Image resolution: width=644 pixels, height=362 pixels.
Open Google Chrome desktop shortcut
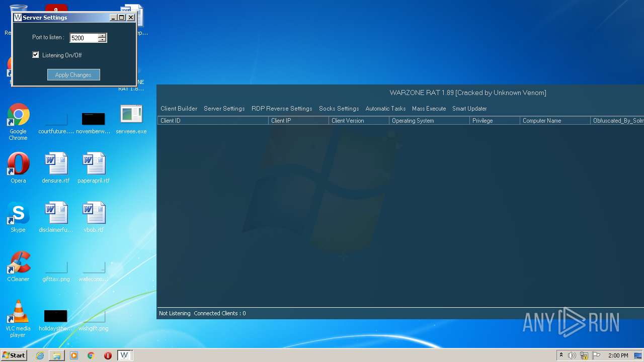point(18,122)
